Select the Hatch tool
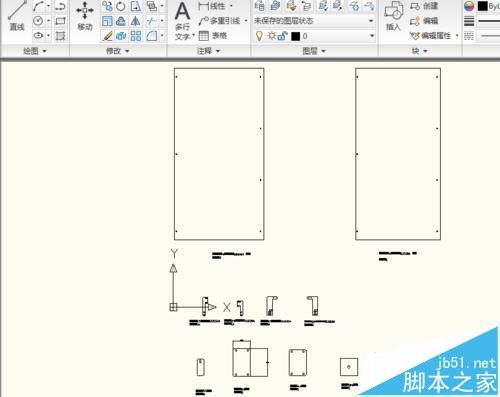The image size is (500, 397). click(60, 35)
